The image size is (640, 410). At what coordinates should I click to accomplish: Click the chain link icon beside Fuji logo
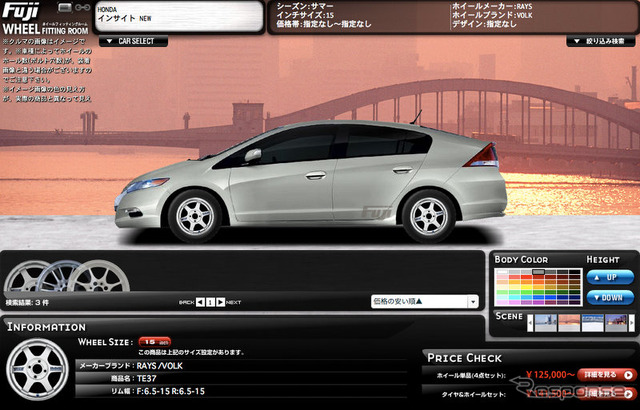tap(83, 7)
